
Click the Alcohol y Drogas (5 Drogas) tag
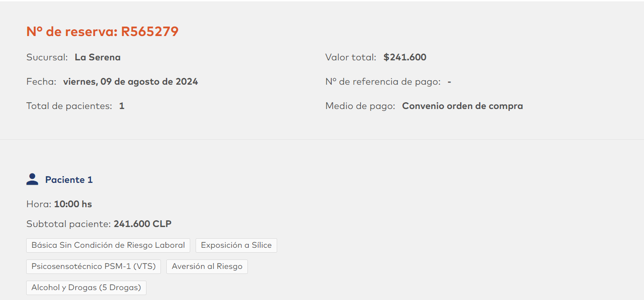tap(86, 287)
